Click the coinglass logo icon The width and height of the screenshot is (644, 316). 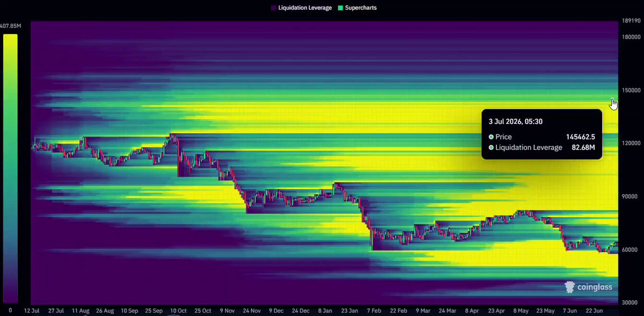tap(570, 287)
